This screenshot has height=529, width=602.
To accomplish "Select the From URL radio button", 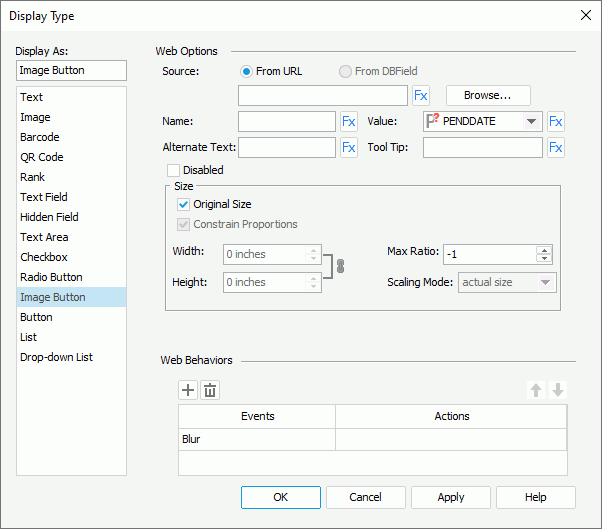I will 246,72.
